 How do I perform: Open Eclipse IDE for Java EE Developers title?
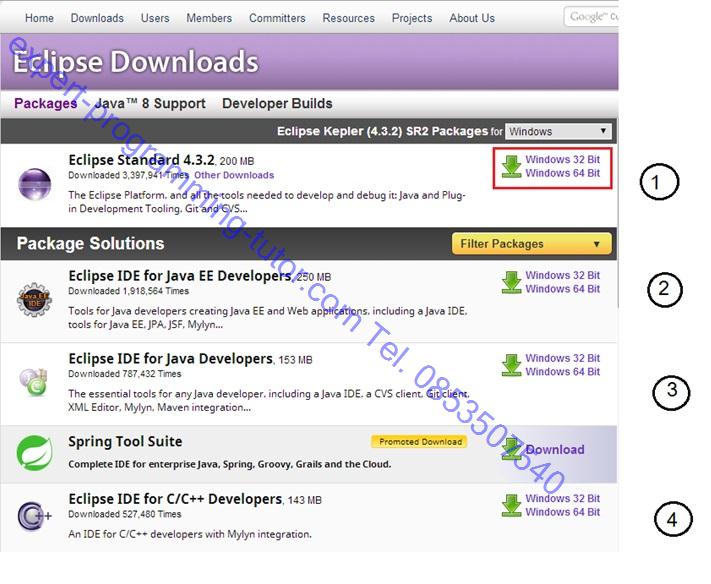[x=180, y=276]
